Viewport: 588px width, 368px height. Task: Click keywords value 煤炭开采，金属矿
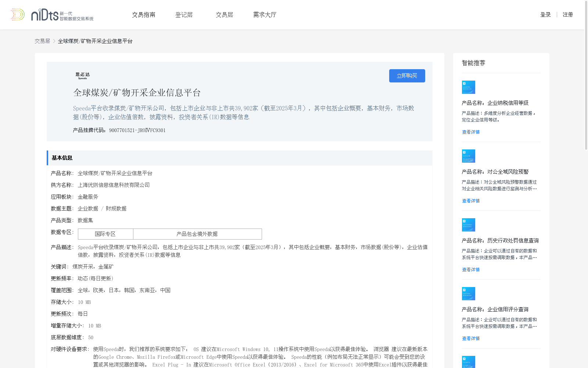pos(93,267)
